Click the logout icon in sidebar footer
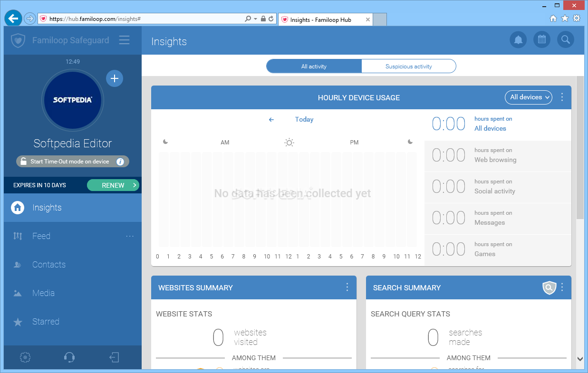 (x=114, y=357)
